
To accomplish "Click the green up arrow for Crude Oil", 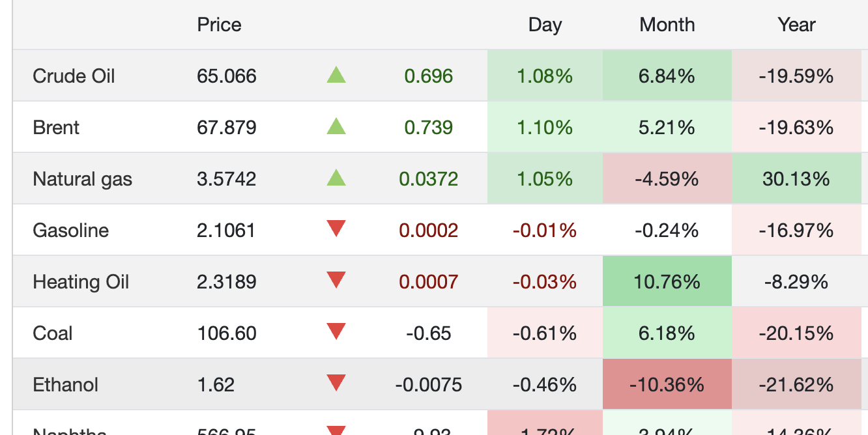I will tap(336, 75).
